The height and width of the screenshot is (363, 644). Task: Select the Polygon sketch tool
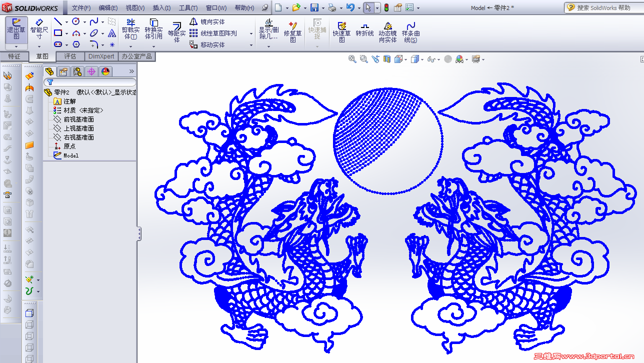pos(76,44)
